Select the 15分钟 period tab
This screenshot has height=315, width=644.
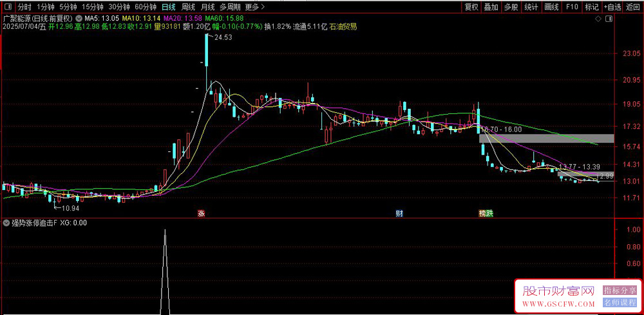coord(93,7)
